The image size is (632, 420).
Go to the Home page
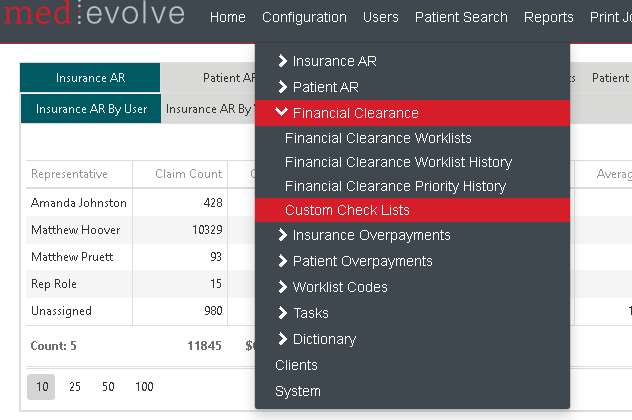click(228, 17)
